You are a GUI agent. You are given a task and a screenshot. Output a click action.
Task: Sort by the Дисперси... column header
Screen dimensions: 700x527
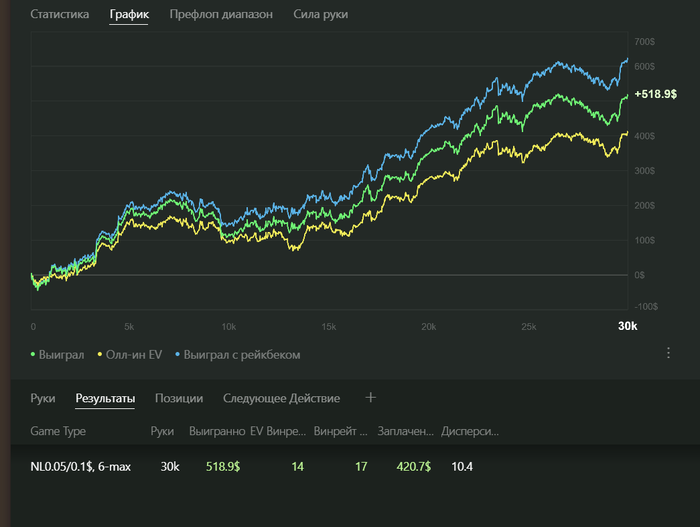click(x=470, y=431)
